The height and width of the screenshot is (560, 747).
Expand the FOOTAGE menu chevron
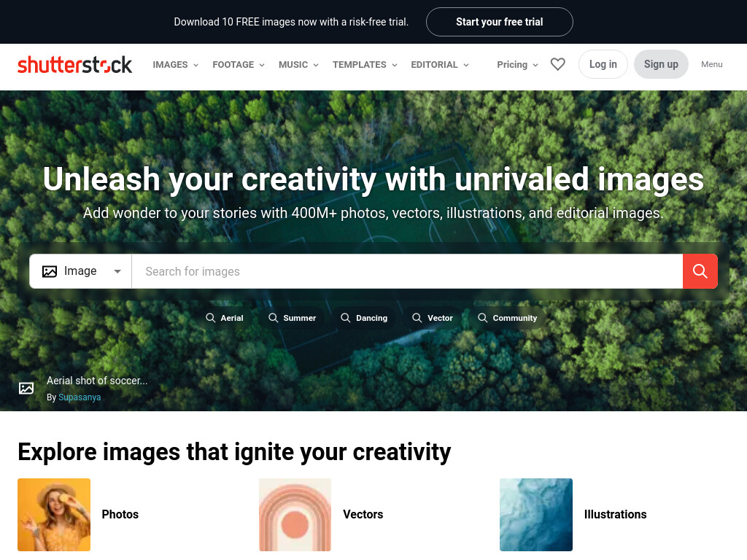pyautogui.click(x=262, y=65)
